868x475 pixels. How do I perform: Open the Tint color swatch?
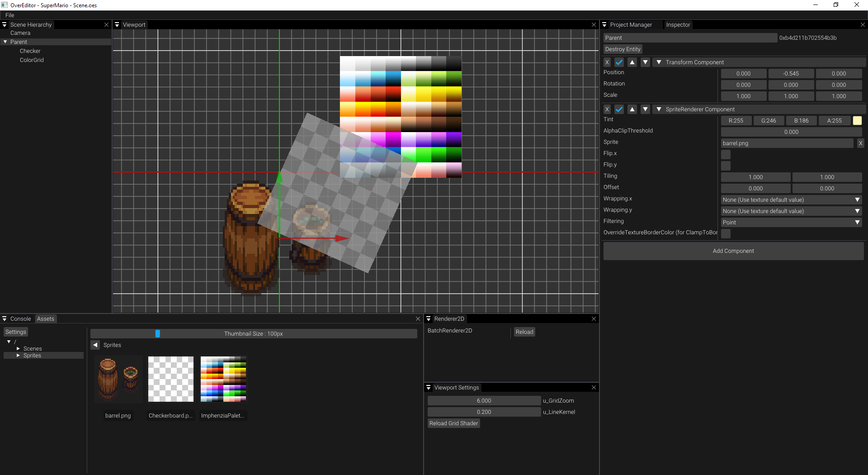pyautogui.click(x=858, y=120)
